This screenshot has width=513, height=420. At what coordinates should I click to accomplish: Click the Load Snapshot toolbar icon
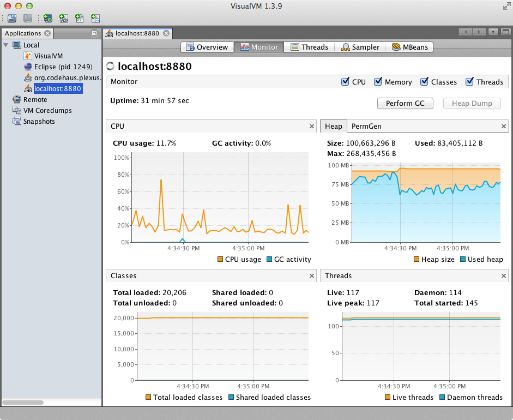tap(12, 19)
